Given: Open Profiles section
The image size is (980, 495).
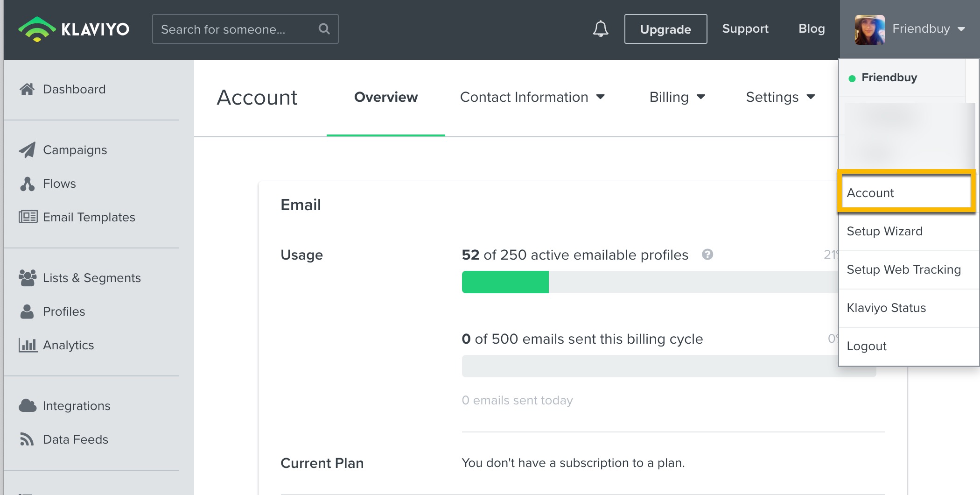Looking at the screenshot, I should tap(64, 311).
